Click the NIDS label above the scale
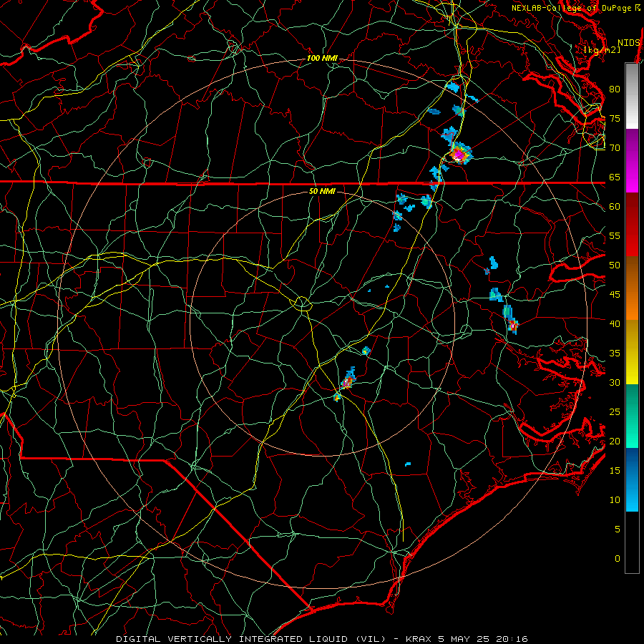644x644 pixels. pos(629,43)
